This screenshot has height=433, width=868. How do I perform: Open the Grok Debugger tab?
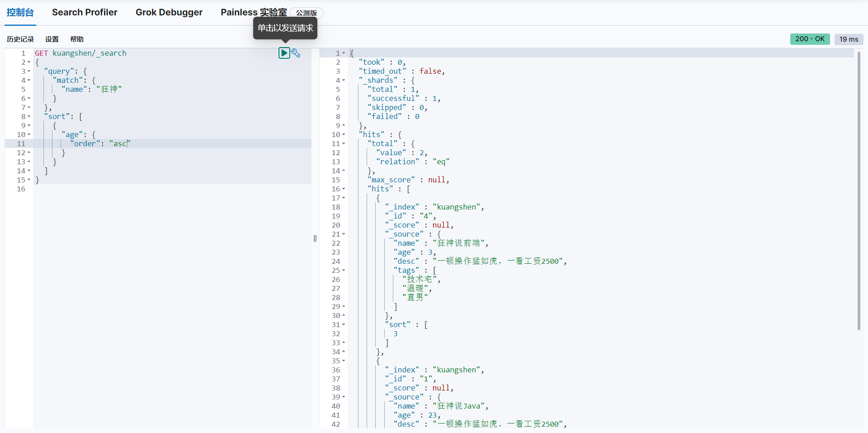coord(169,12)
